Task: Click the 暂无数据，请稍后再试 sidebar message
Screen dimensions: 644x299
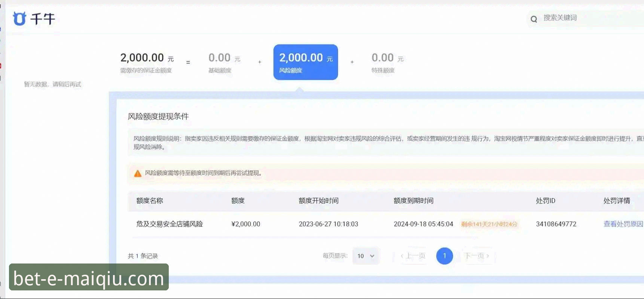Action: pyautogui.click(x=52, y=84)
